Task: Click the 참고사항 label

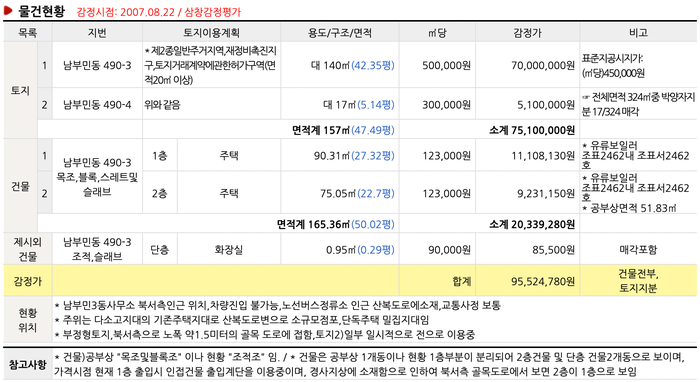Action: 27,364
